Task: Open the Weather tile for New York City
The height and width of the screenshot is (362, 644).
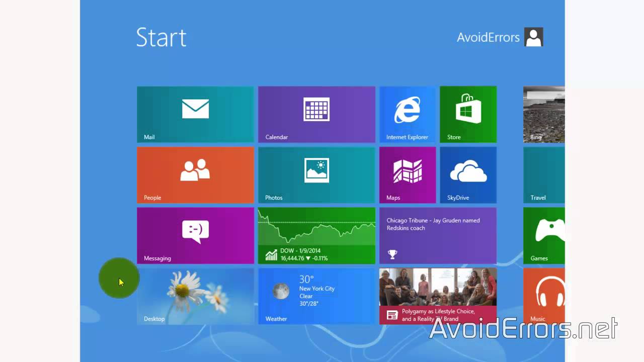Action: (316, 296)
